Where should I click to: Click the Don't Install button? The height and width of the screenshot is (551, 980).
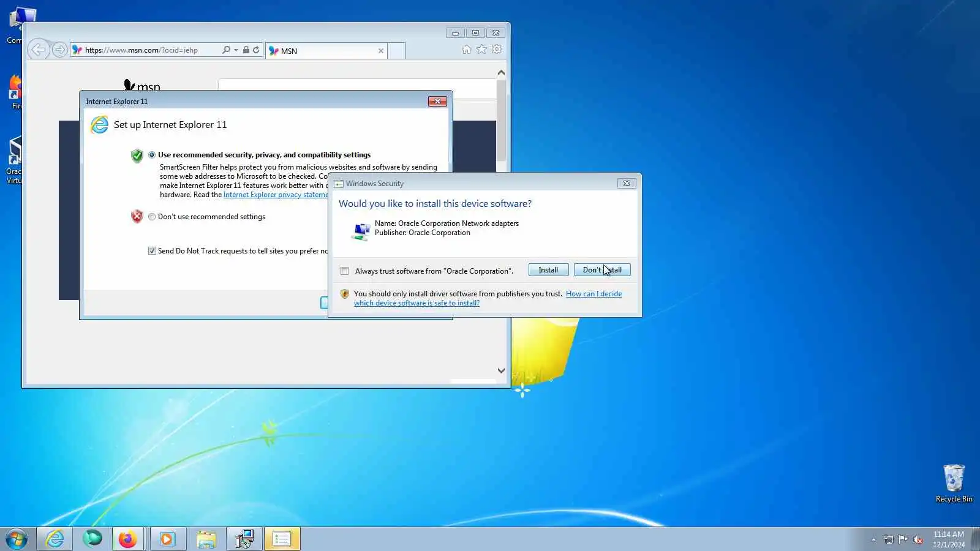pos(602,270)
